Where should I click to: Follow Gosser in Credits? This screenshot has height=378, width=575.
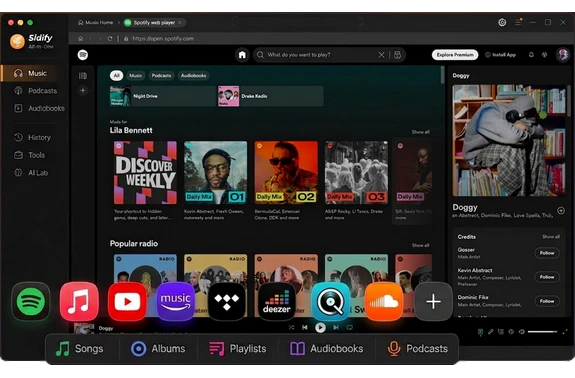coord(547,253)
